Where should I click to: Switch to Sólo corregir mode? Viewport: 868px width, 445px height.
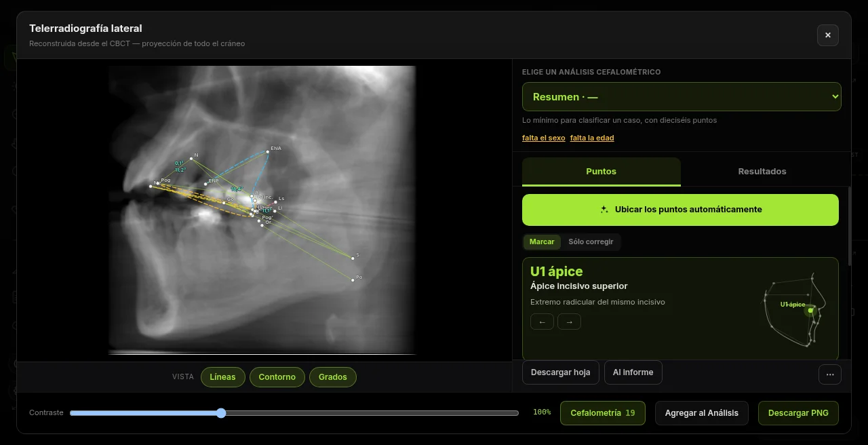point(591,241)
